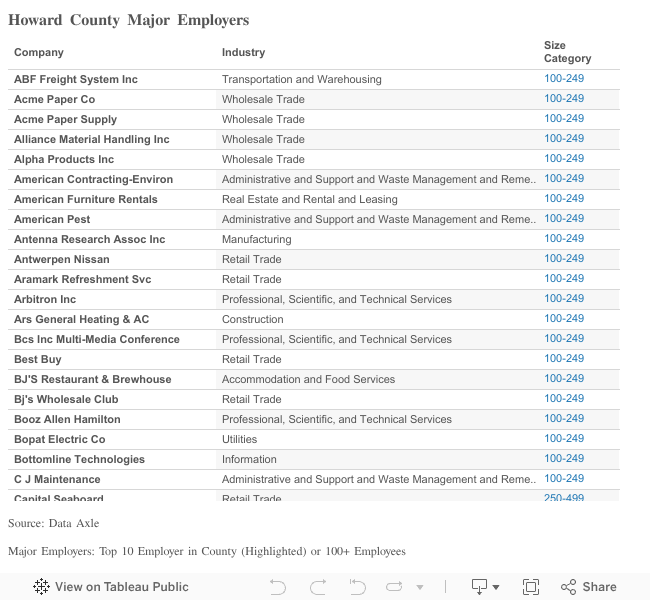Click Construction industry cell
Image resolution: width=650 pixels, height=600 pixels.
[x=253, y=319]
